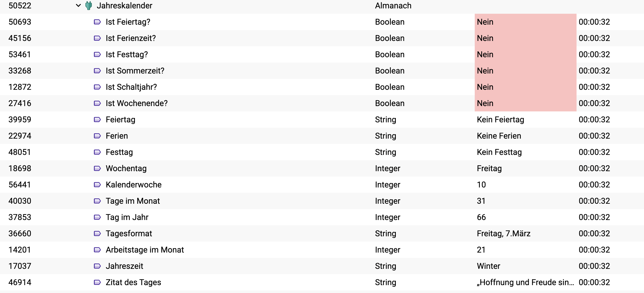This screenshot has width=644, height=293.
Task: Click the variable icon beside Wochentag
Action: (x=97, y=168)
